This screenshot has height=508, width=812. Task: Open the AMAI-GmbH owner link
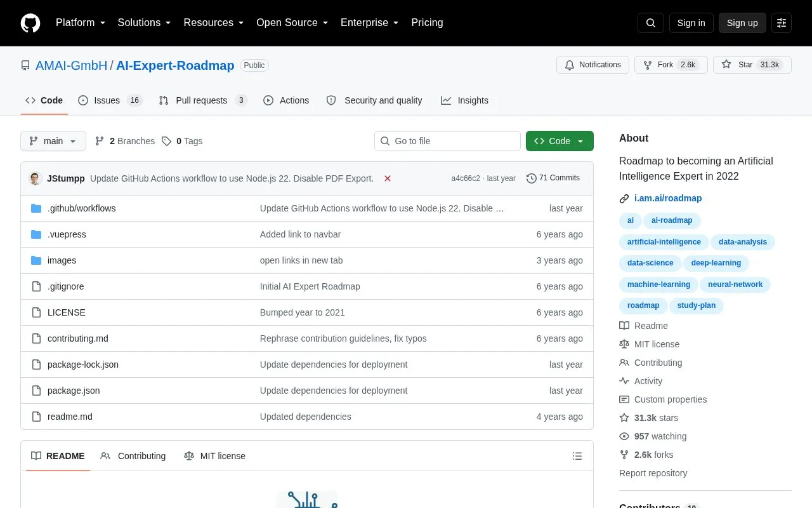click(71, 65)
